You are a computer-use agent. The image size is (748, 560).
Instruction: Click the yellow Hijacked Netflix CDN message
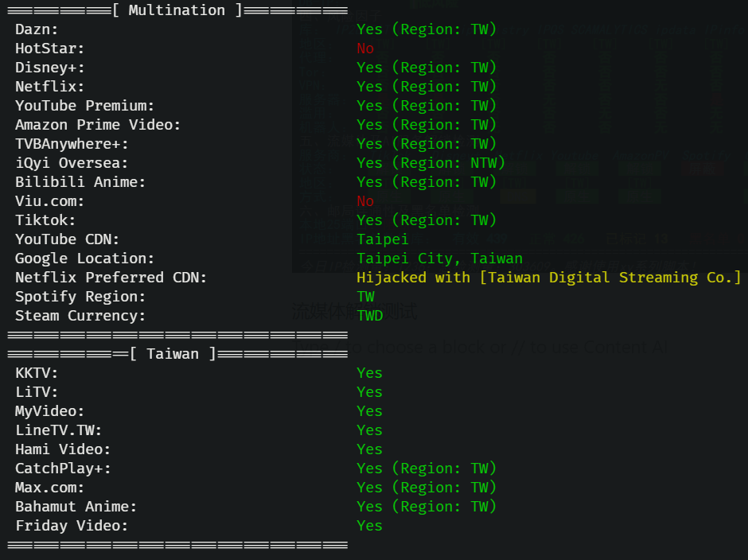point(548,278)
